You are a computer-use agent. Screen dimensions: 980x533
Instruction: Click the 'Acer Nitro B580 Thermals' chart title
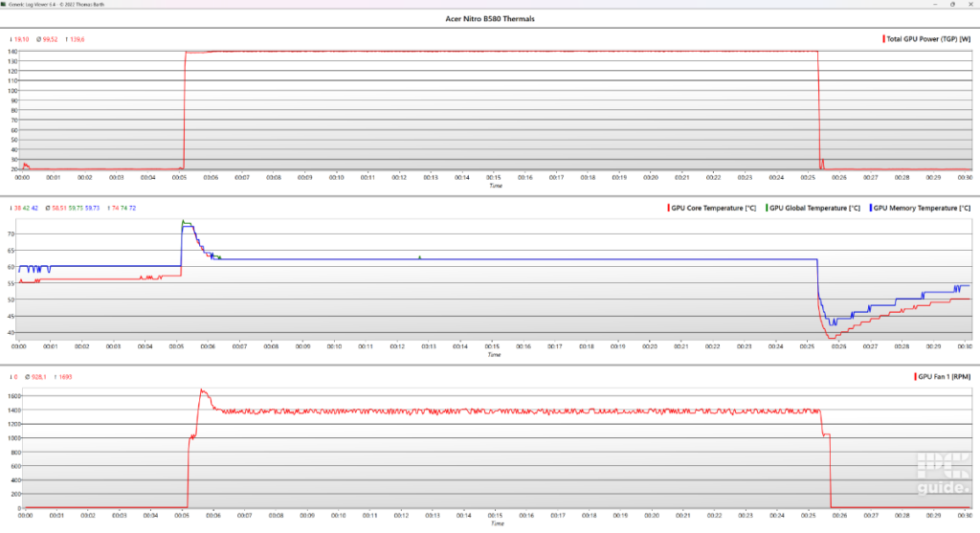click(489, 19)
